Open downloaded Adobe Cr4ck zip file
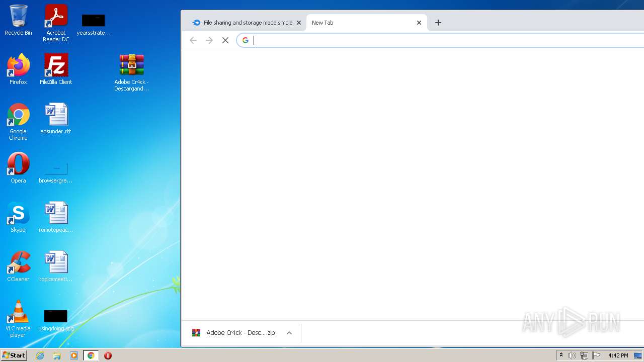The height and width of the screenshot is (362, 644). pyautogui.click(x=233, y=333)
